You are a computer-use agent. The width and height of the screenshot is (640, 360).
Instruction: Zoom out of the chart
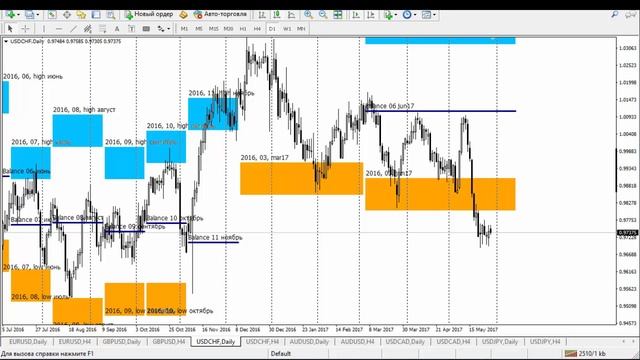click(x=323, y=15)
